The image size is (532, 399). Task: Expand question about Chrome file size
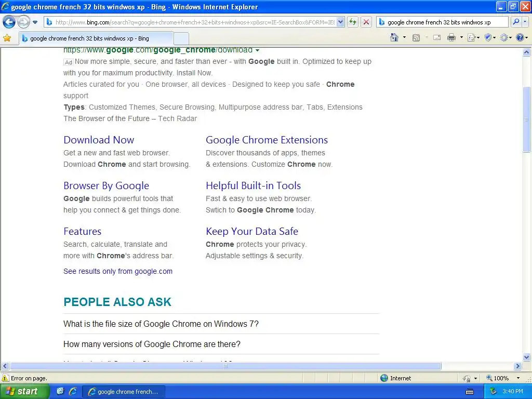161,324
